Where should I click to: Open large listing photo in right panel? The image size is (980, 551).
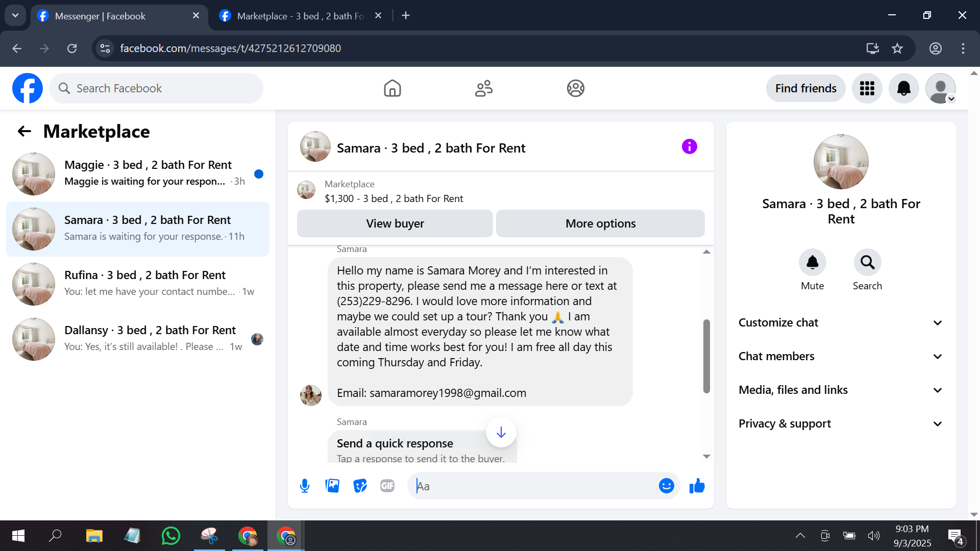pos(841,162)
